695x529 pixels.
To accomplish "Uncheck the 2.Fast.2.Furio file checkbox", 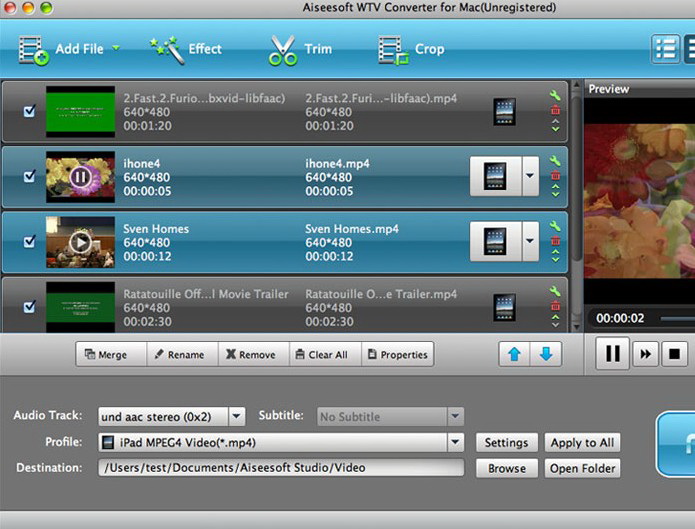I will (x=29, y=110).
